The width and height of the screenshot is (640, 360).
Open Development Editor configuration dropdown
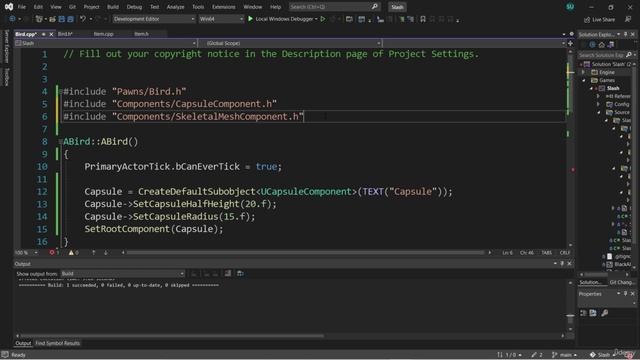pyautogui.click(x=153, y=19)
